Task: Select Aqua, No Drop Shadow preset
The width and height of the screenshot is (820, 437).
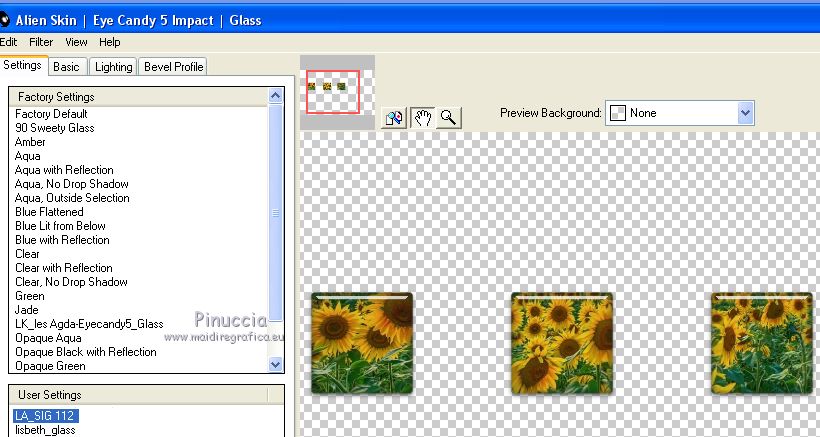Action: (x=72, y=184)
